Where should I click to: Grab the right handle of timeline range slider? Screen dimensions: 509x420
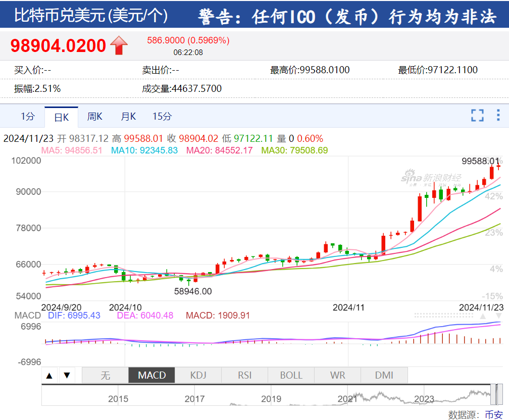[x=500, y=394]
